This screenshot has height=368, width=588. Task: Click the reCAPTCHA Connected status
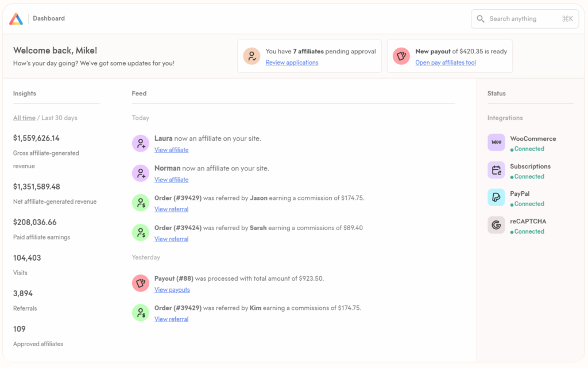point(527,231)
